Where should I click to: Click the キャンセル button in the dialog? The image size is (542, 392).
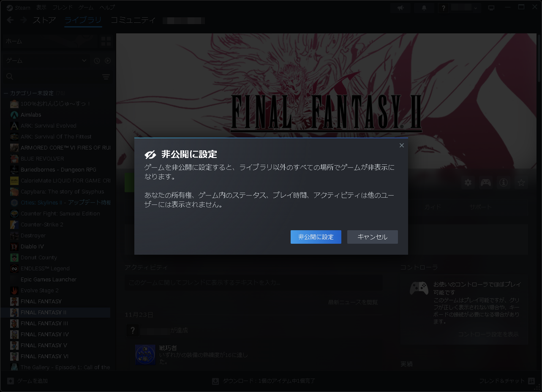point(373,237)
